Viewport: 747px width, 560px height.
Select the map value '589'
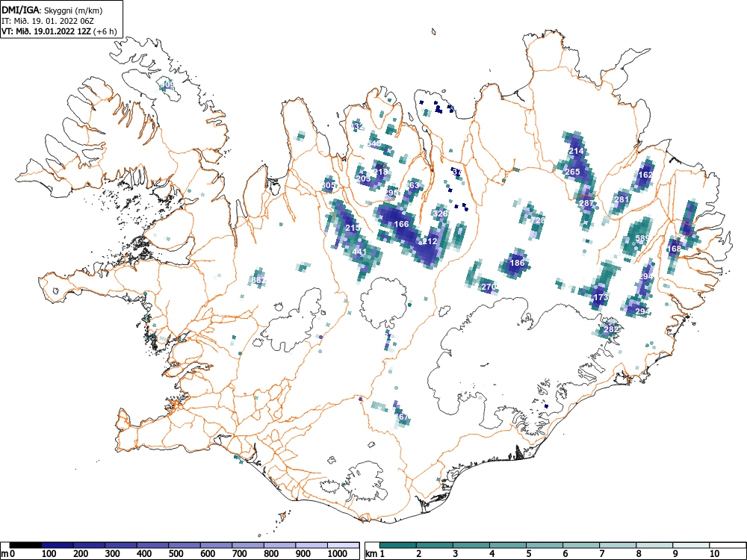click(642, 238)
